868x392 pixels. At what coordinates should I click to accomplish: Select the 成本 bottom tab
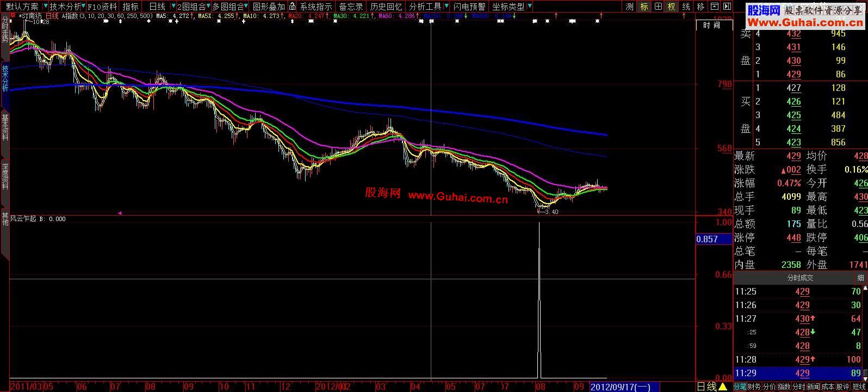828,387
